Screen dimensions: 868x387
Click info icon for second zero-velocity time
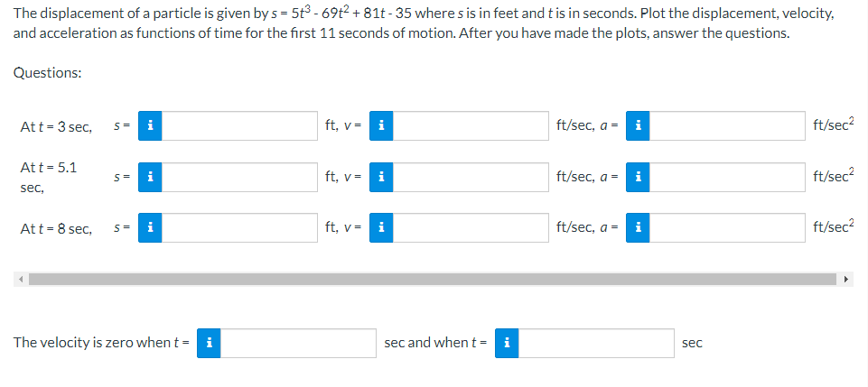coord(507,344)
